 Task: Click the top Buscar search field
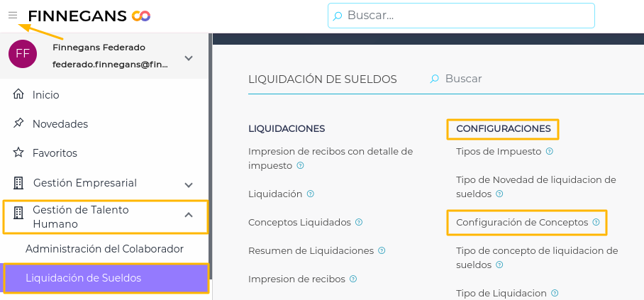468,15
